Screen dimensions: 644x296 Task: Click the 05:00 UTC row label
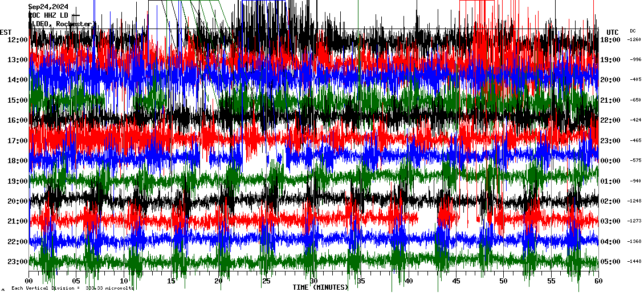coord(610,262)
